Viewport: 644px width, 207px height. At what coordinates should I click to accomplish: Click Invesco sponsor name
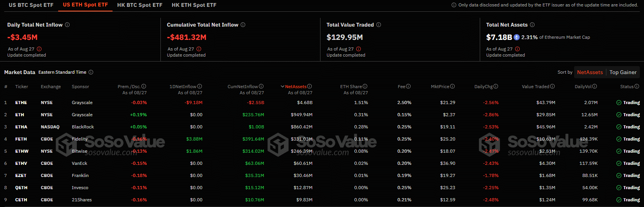point(80,188)
